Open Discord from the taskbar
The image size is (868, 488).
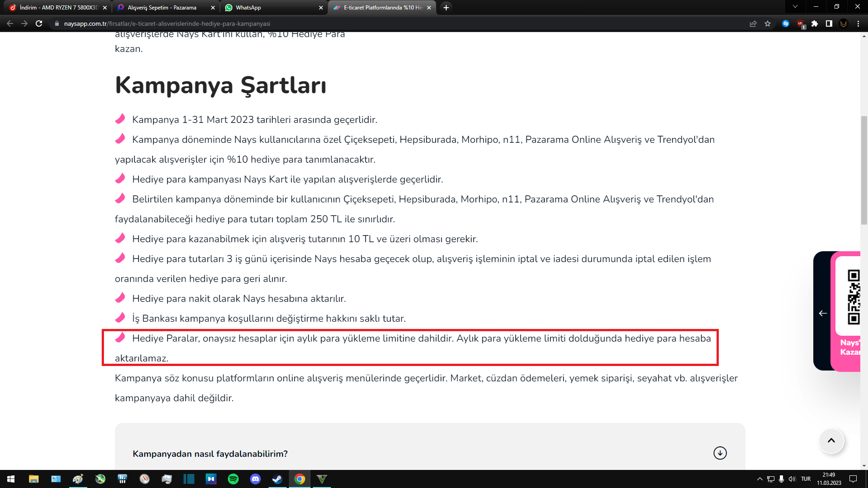(x=255, y=479)
